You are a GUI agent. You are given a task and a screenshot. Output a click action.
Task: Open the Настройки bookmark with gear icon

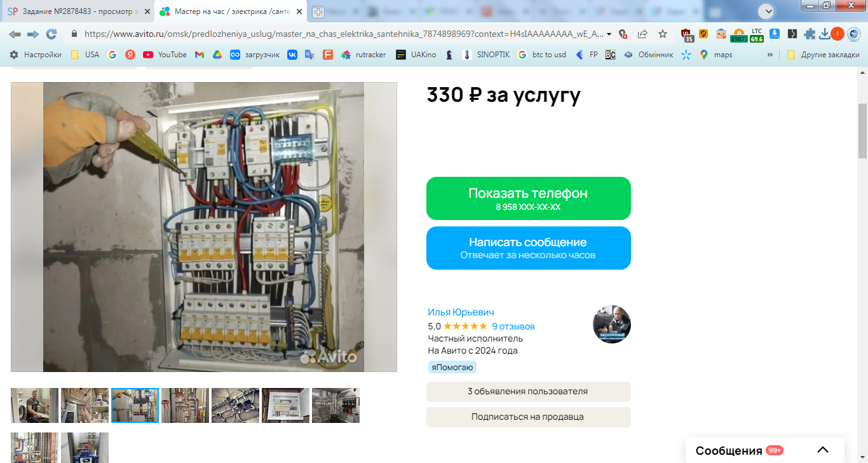tap(35, 55)
